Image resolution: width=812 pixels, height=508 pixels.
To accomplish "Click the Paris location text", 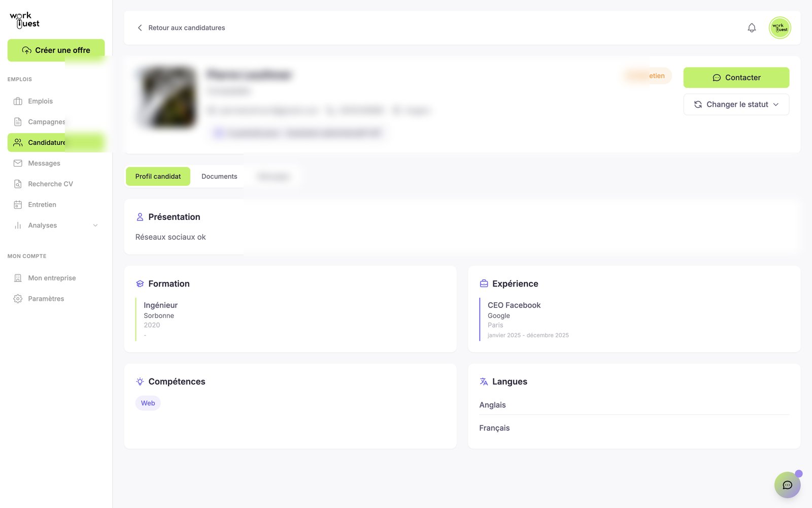I will [x=495, y=325].
